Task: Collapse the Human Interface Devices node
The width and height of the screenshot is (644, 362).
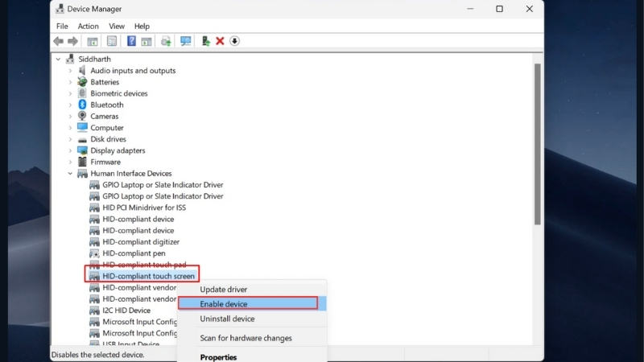Action: 70,174
